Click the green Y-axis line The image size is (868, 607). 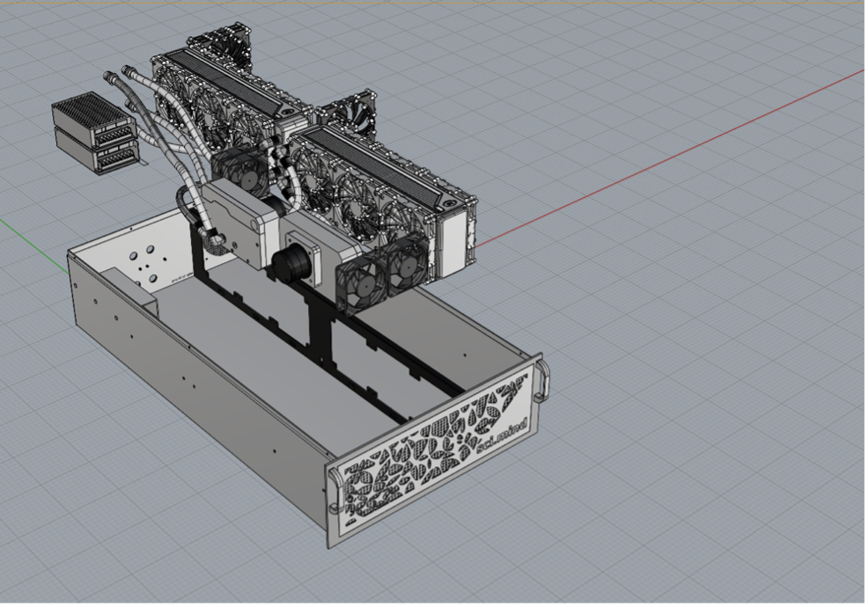(x=34, y=245)
